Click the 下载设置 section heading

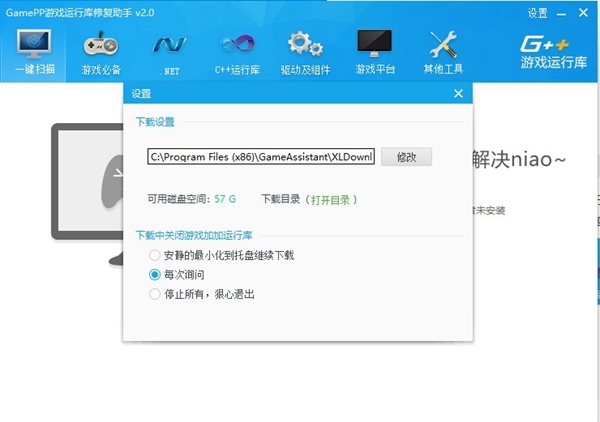coord(155,122)
